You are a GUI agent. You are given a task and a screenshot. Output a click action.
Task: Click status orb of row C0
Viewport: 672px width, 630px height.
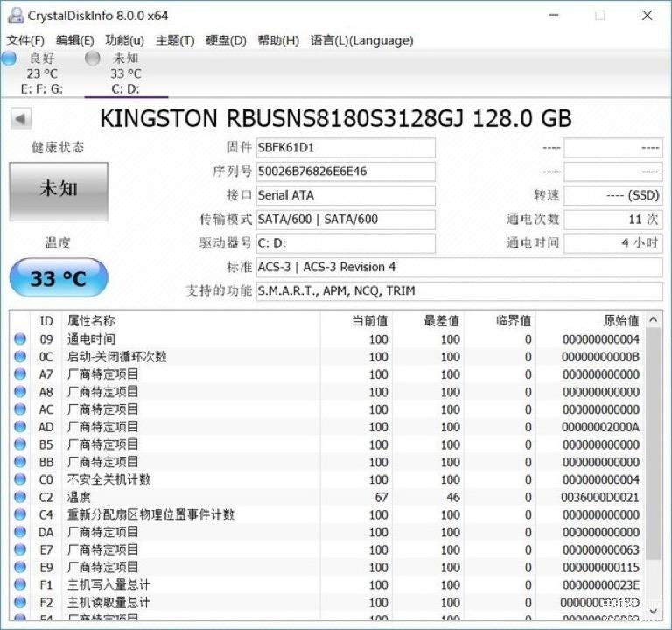pyautogui.click(x=20, y=479)
